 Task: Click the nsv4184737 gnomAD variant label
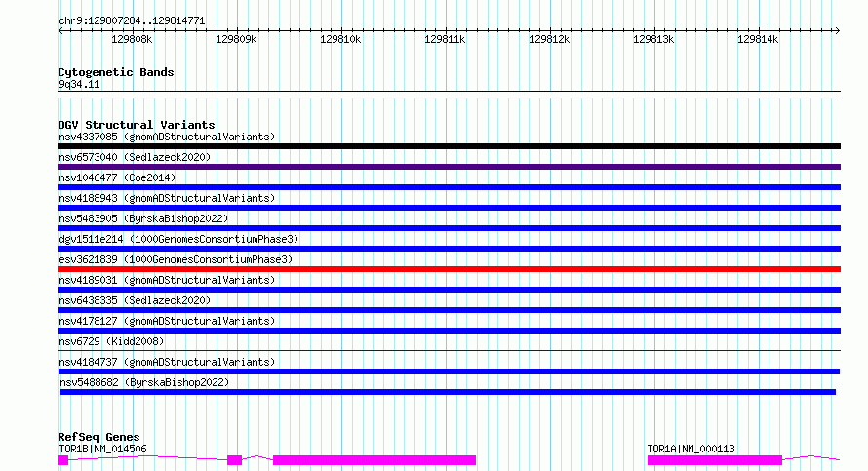click(x=167, y=362)
